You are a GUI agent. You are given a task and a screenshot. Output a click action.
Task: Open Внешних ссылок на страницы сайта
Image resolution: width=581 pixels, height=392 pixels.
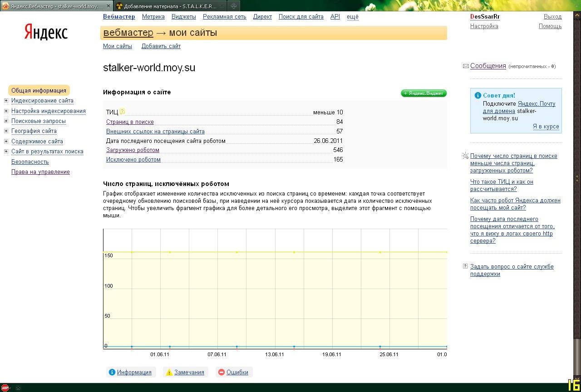[x=155, y=131]
